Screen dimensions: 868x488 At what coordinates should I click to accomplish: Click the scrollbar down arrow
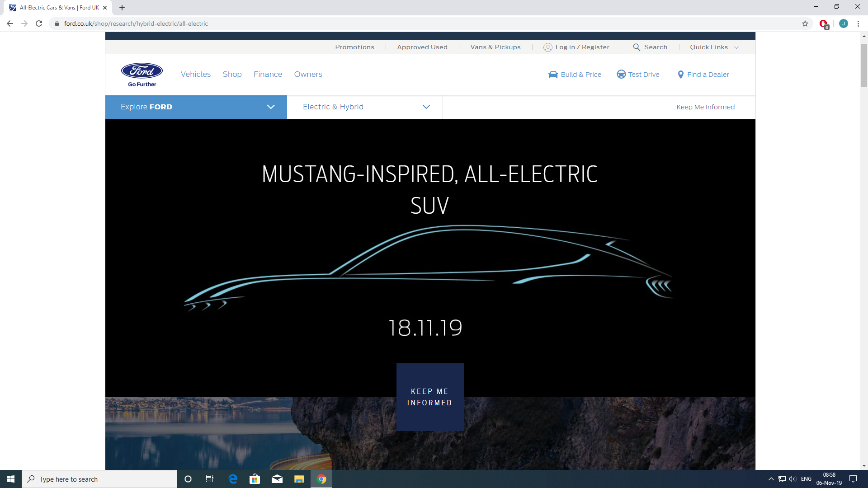pyautogui.click(x=864, y=466)
